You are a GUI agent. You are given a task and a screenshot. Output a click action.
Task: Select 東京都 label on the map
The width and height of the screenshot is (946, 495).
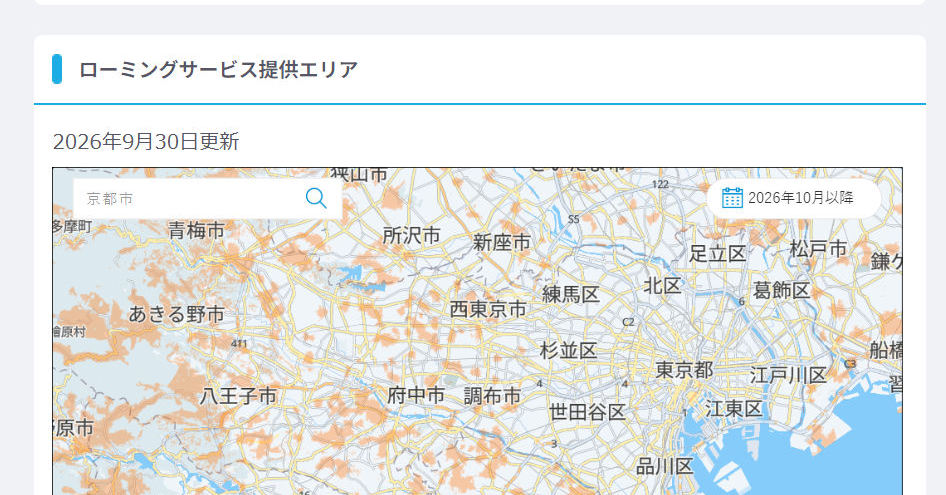[684, 369]
